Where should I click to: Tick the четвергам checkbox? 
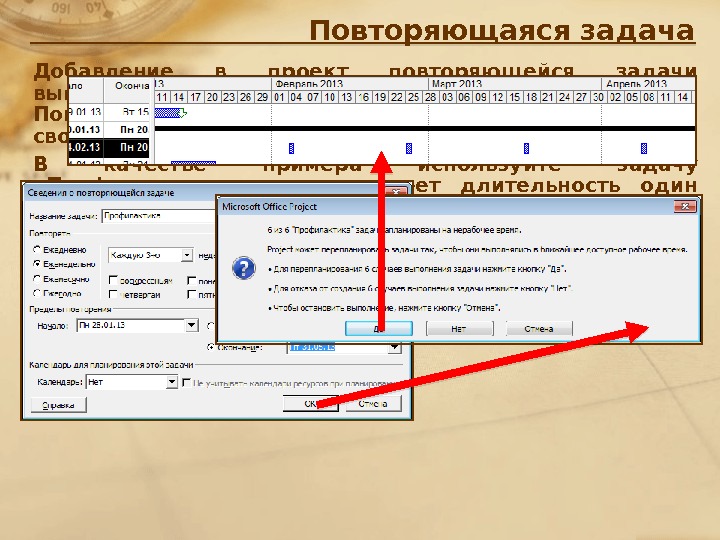(113, 294)
